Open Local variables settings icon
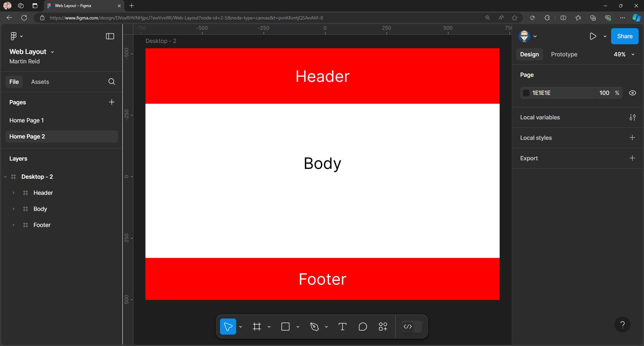 click(x=633, y=117)
